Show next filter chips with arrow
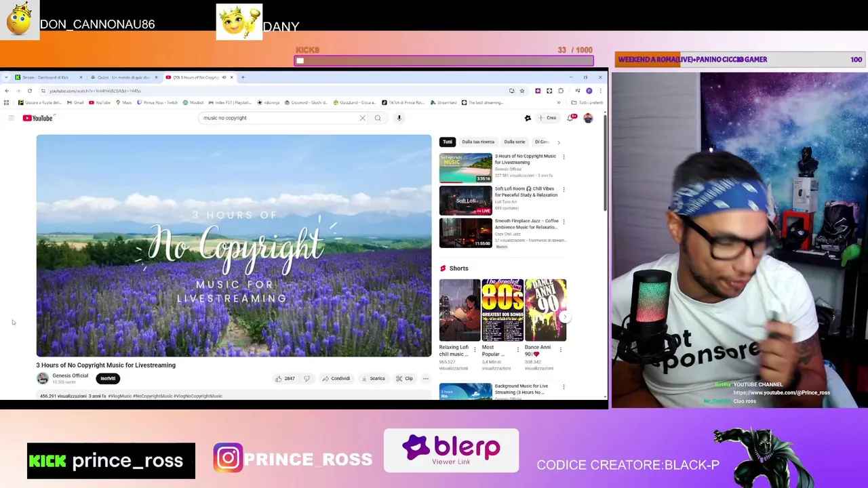The width and height of the screenshot is (868, 488). click(x=559, y=142)
